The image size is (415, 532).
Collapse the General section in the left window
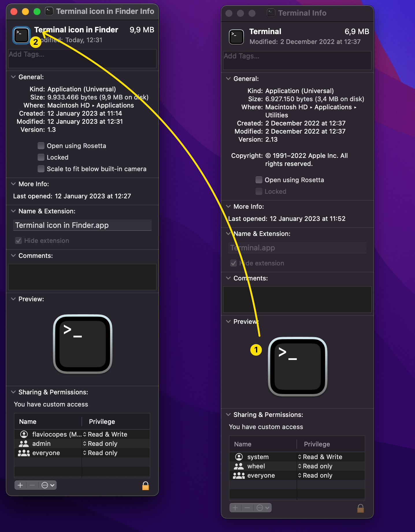tap(13, 77)
